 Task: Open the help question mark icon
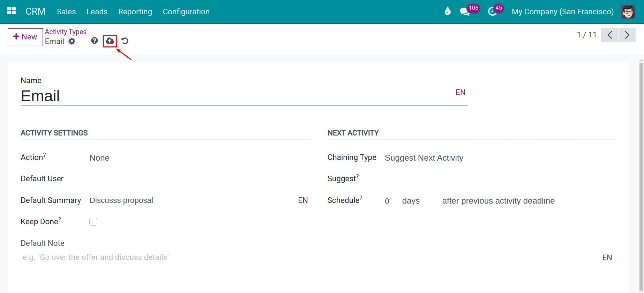click(x=95, y=41)
